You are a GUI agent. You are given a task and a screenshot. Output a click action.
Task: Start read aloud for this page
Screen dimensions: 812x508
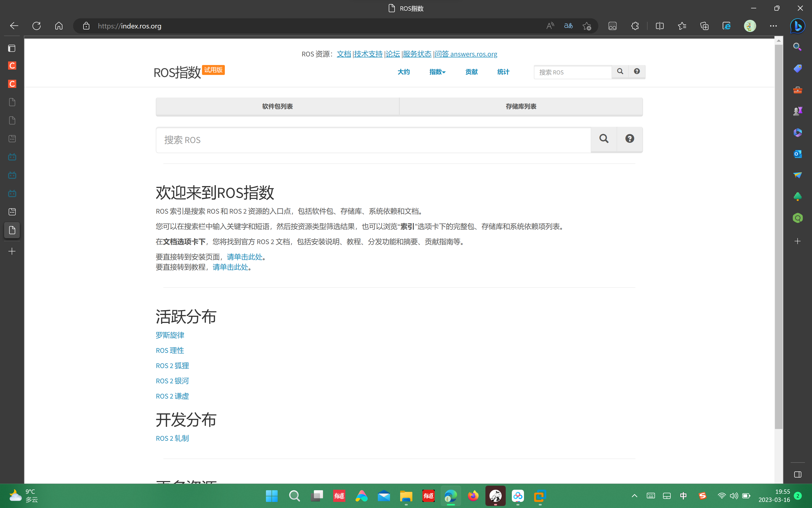(550, 26)
